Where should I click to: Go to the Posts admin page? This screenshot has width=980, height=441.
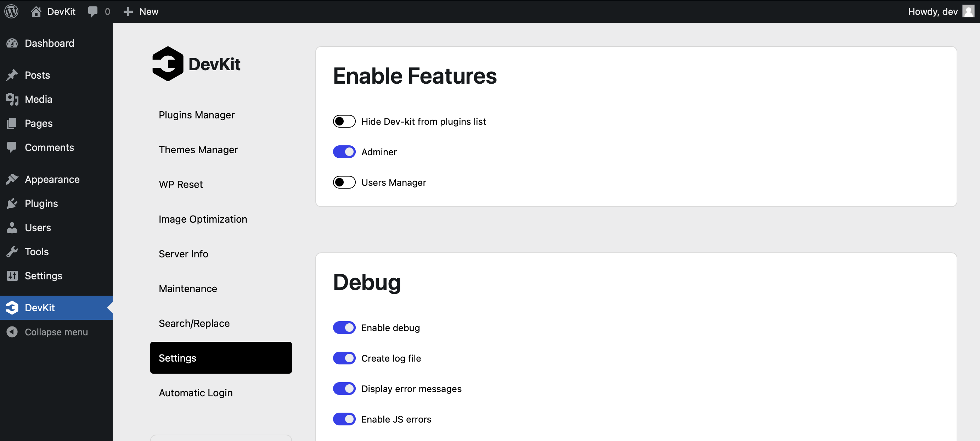(x=37, y=75)
